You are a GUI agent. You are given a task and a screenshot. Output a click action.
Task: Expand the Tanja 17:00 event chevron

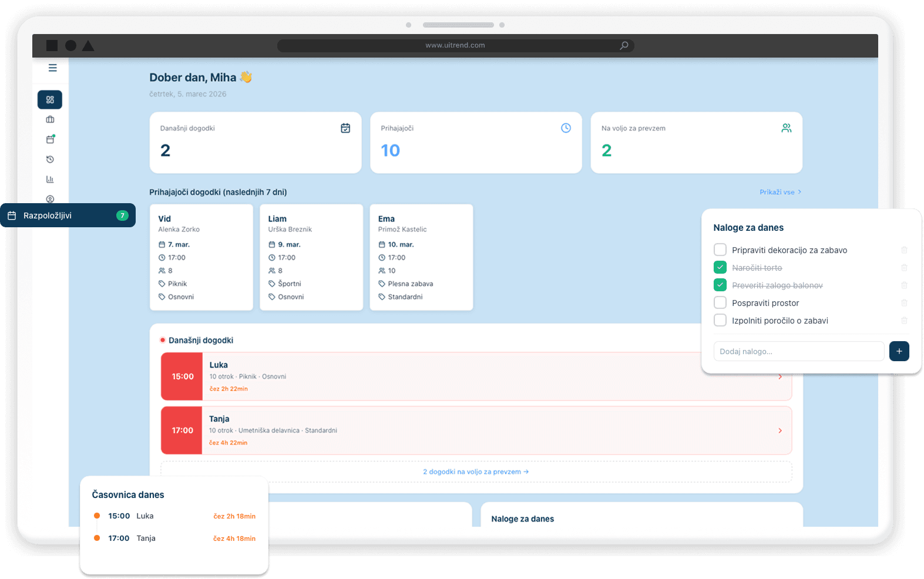click(x=780, y=431)
